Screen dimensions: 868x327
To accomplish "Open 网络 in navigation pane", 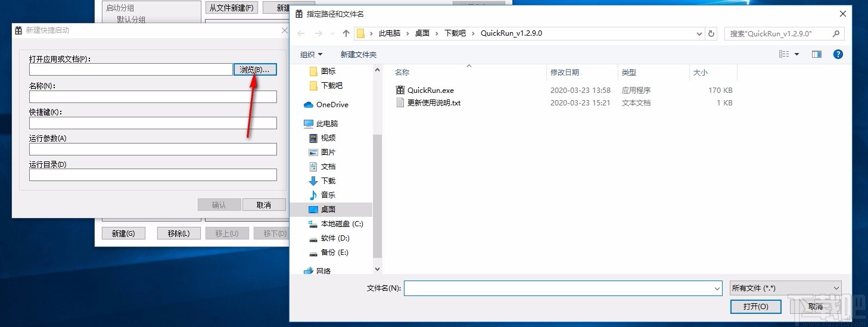I will point(317,271).
